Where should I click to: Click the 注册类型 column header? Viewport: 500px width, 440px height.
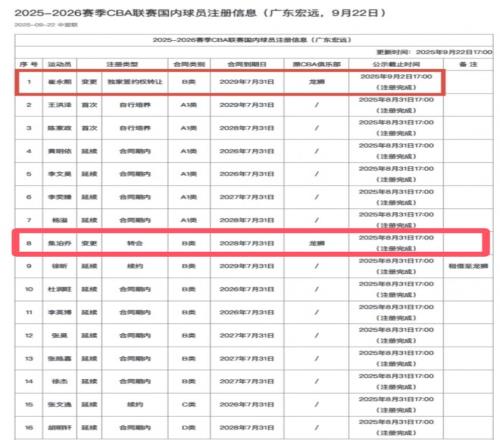pyautogui.click(x=122, y=64)
